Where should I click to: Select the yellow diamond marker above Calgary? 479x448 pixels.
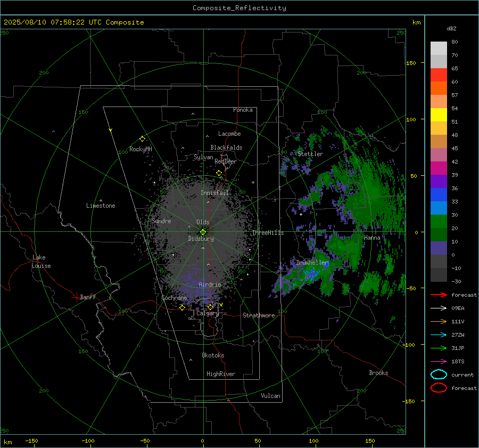tap(210, 307)
